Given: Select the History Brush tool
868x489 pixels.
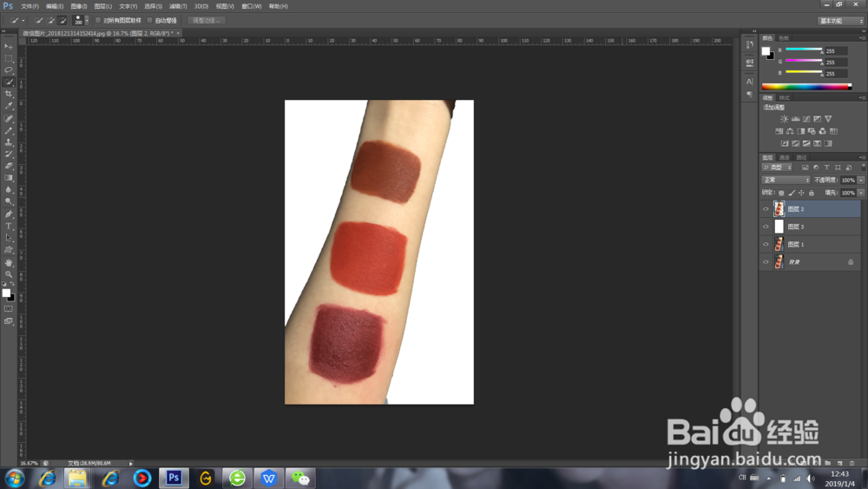Looking at the screenshot, I should click(9, 154).
